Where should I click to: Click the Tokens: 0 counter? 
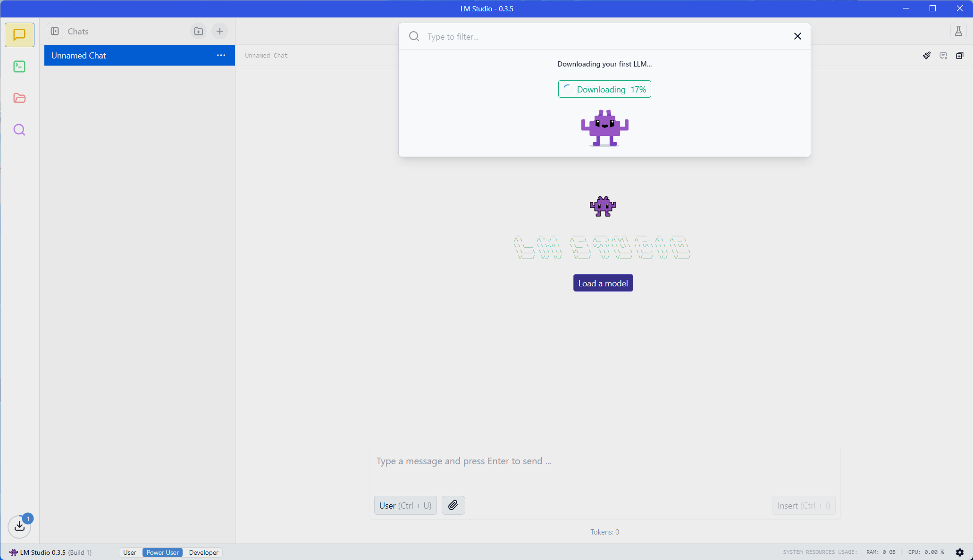click(x=604, y=532)
